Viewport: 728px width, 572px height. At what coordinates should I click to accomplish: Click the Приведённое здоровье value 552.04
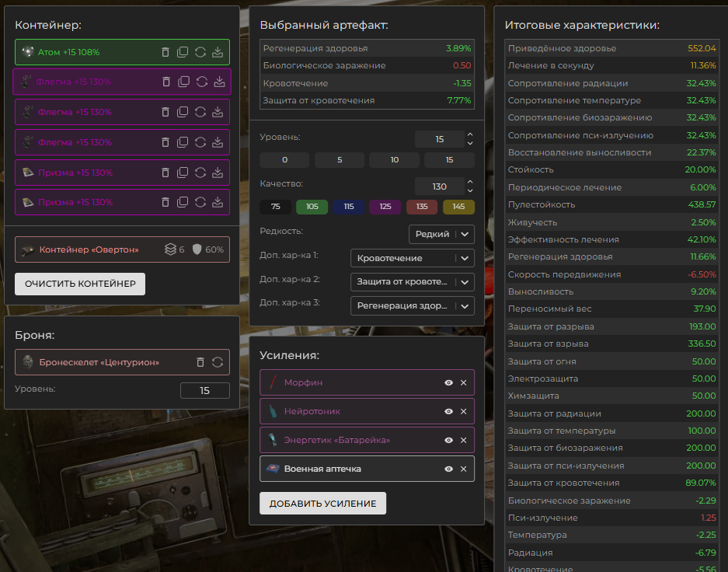pyautogui.click(x=702, y=48)
